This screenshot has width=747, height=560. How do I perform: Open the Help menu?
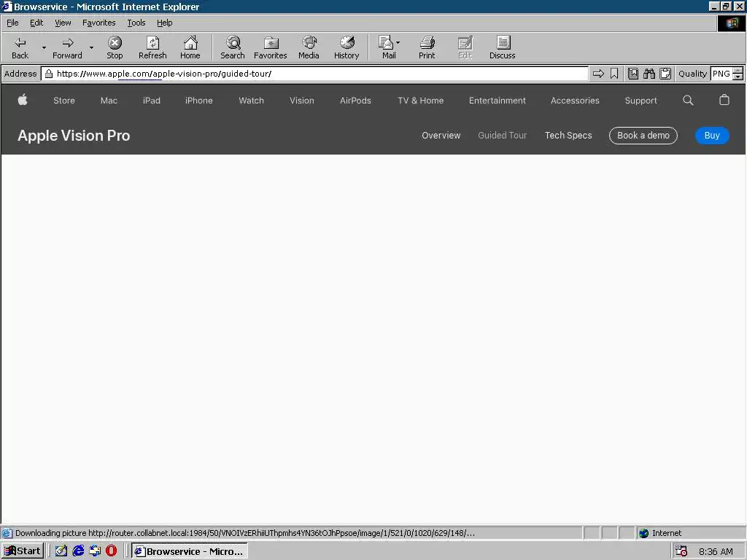coord(164,23)
